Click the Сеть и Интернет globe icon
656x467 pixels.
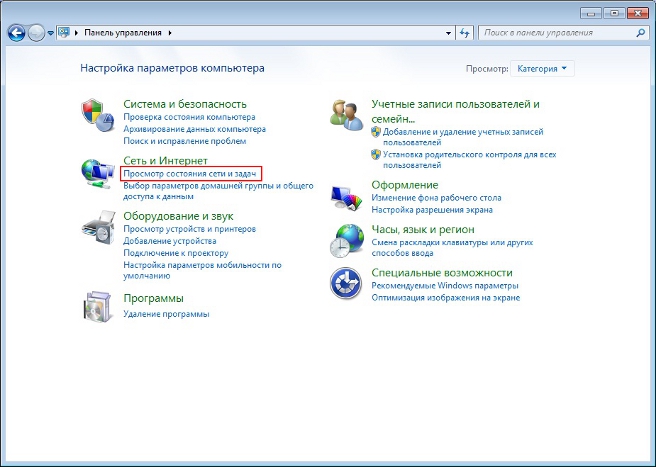[x=98, y=174]
